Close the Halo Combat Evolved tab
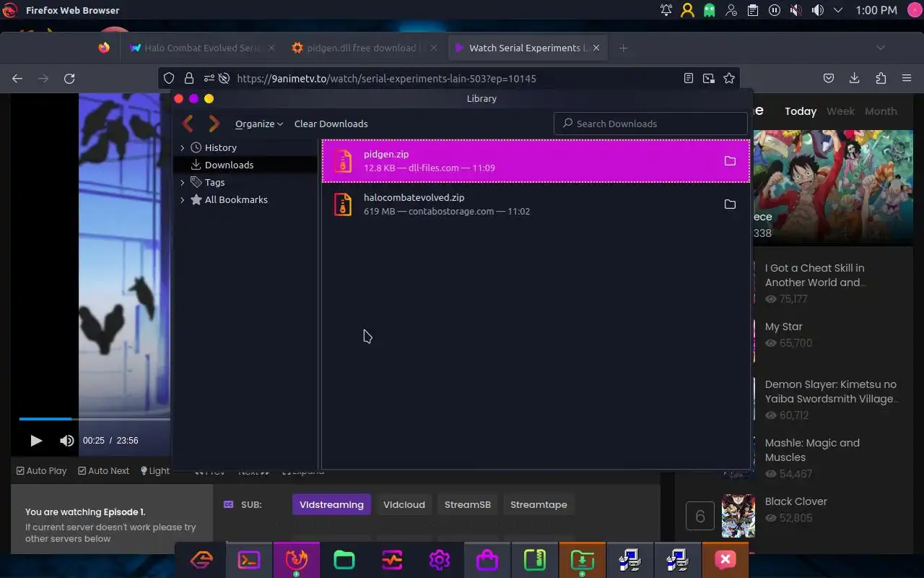Screen dimensions: 924x578 [x=271, y=48]
